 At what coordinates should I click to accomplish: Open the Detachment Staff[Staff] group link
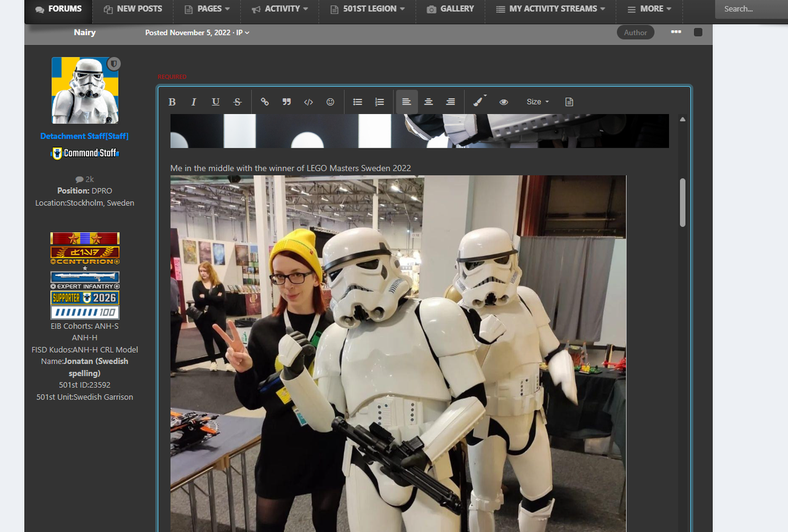pos(84,136)
